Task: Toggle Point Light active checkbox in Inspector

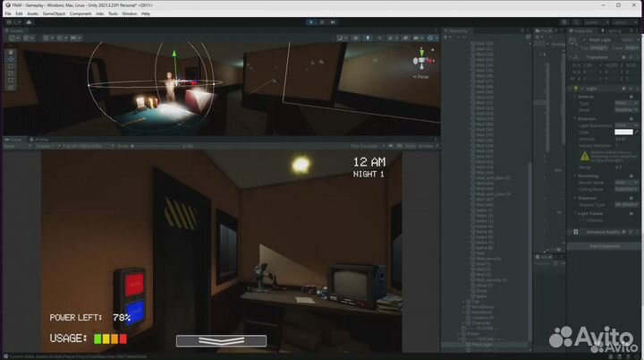Action: [x=583, y=40]
